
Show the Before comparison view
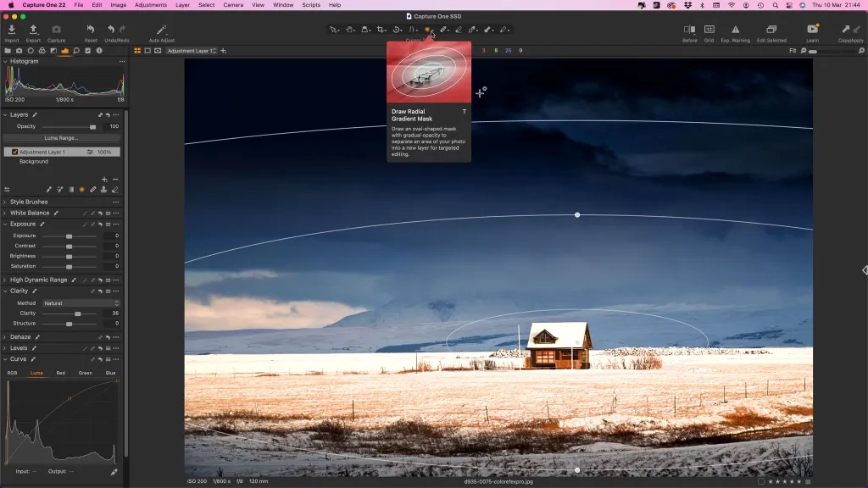tap(689, 30)
